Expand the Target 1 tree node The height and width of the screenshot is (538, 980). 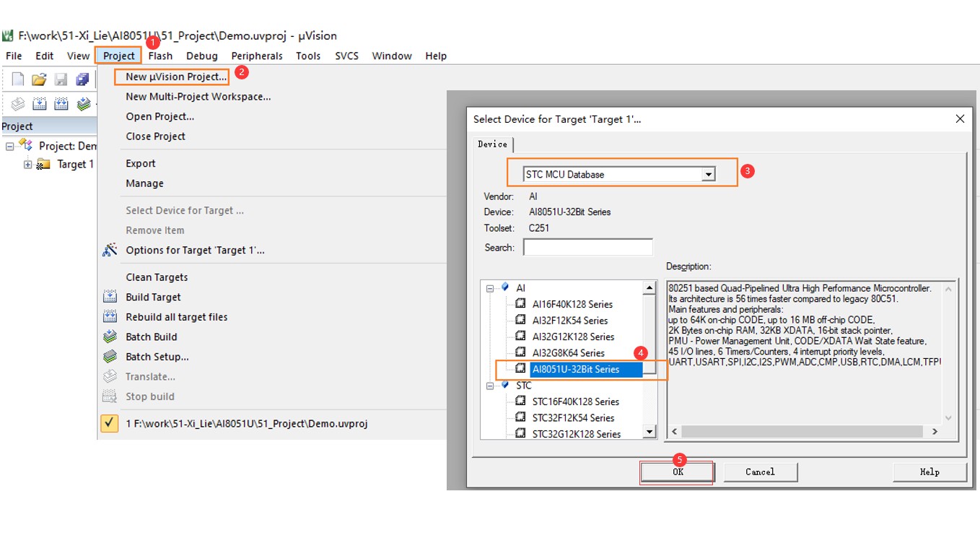pyautogui.click(x=28, y=165)
